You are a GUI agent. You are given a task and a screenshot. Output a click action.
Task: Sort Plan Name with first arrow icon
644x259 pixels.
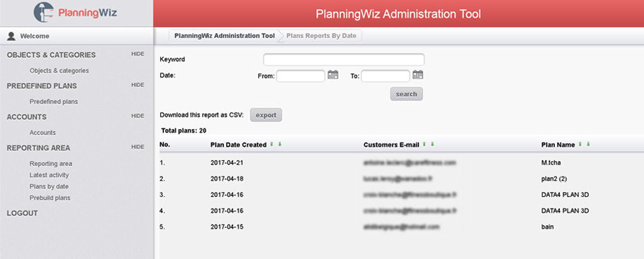[x=580, y=145]
